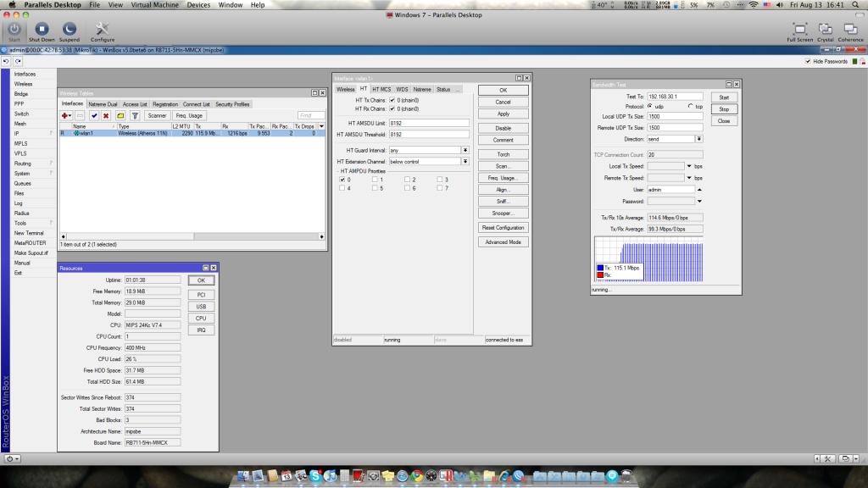Open the HT Guard Interval dropdown

pos(465,150)
